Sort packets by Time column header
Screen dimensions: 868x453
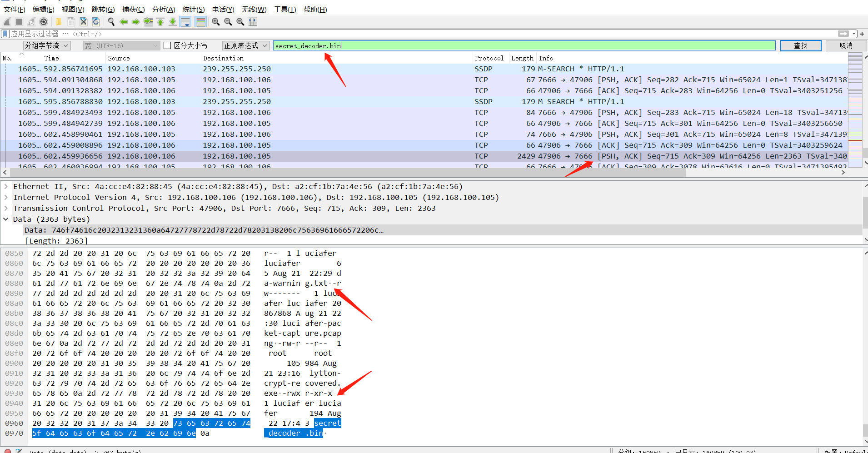pyautogui.click(x=74, y=58)
